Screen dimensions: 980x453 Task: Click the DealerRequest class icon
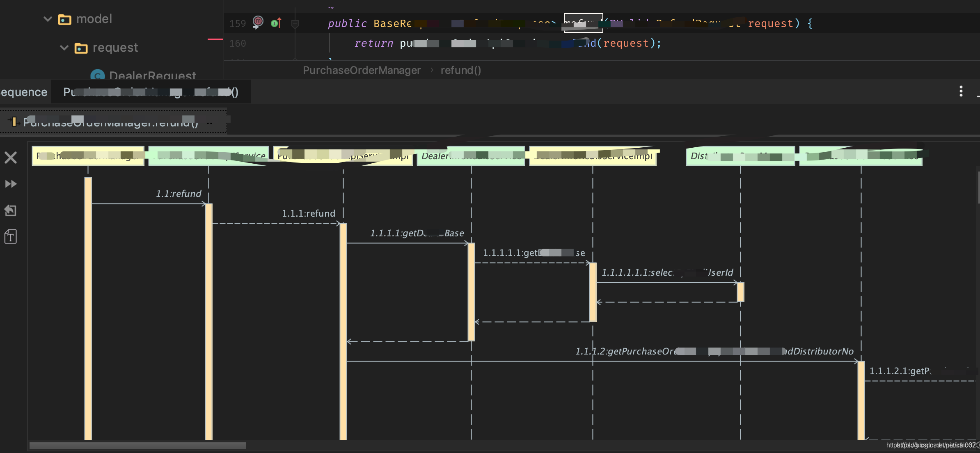[x=98, y=75]
